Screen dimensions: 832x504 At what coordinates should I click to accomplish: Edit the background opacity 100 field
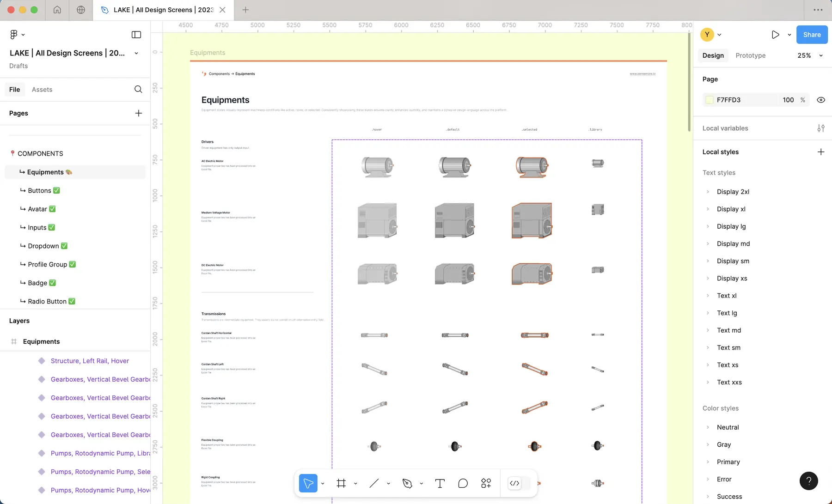[x=788, y=100]
